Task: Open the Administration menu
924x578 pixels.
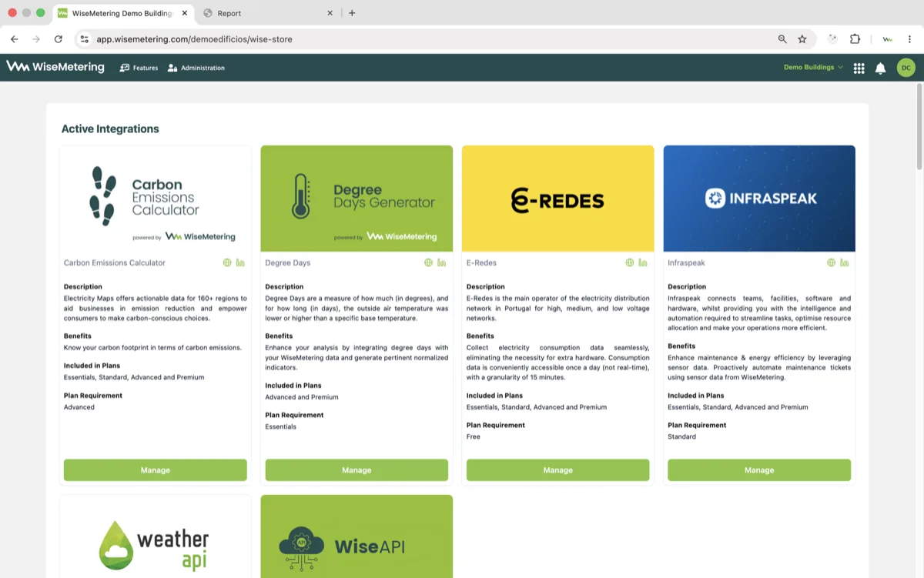Action: tap(196, 68)
